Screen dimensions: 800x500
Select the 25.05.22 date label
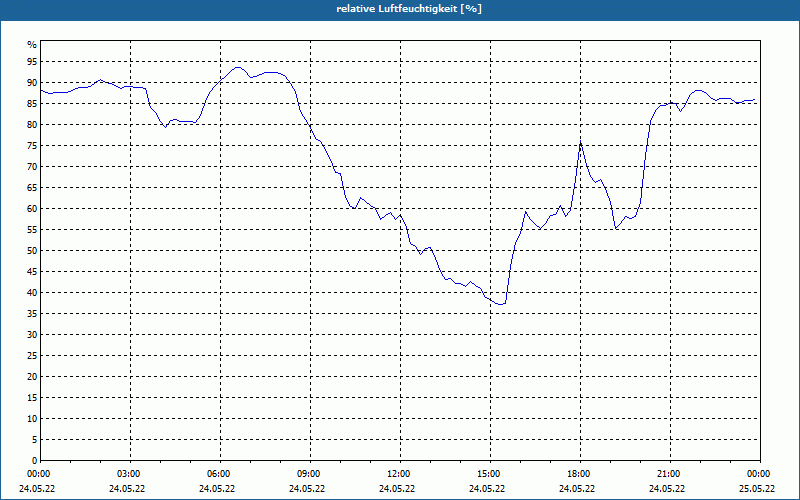757,489
